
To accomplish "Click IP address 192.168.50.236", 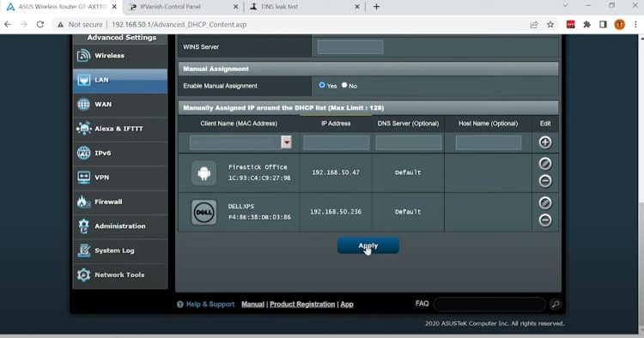I will click(x=336, y=212).
